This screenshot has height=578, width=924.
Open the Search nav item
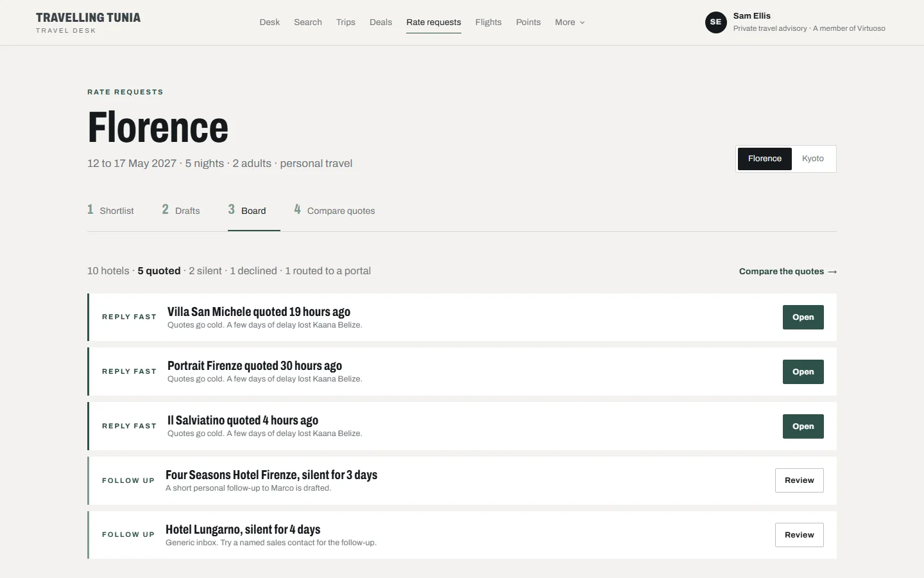[308, 22]
